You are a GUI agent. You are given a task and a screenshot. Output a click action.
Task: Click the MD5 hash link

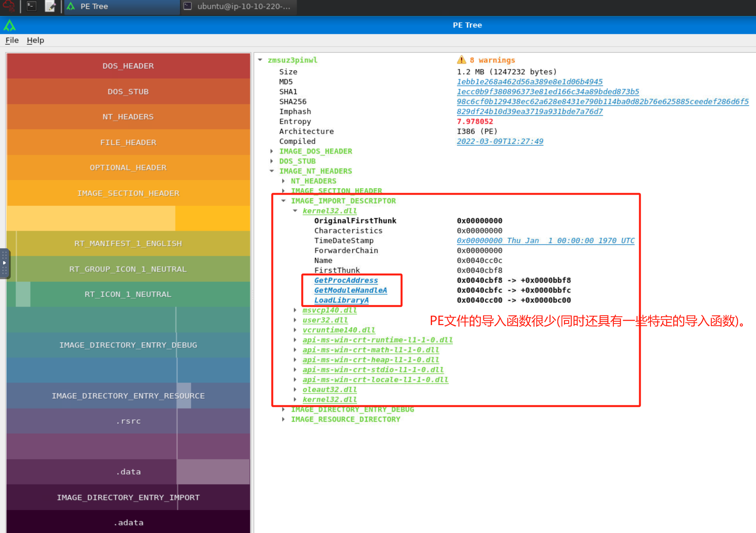530,82
